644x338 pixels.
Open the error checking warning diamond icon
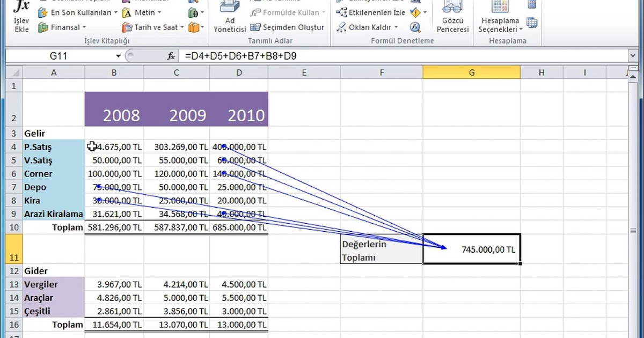click(415, 12)
